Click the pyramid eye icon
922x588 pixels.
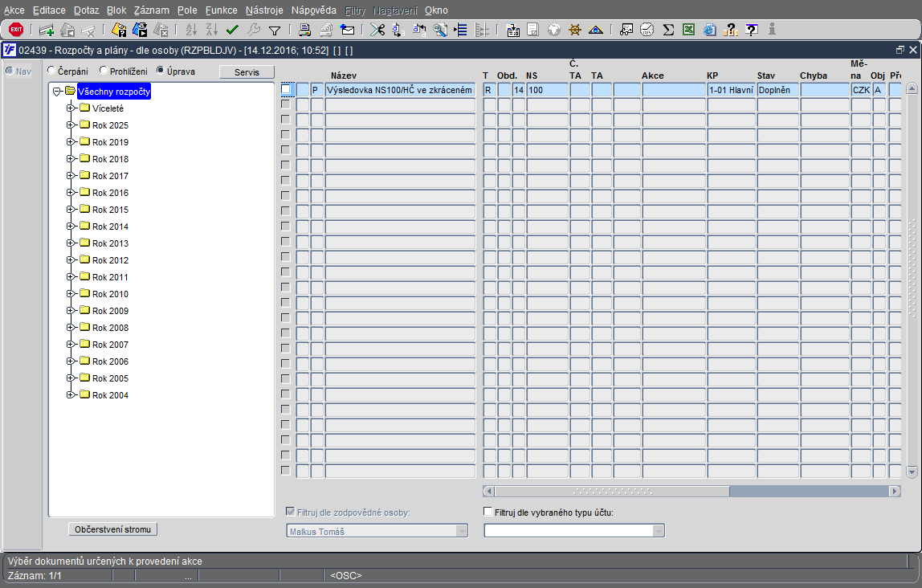click(x=596, y=30)
